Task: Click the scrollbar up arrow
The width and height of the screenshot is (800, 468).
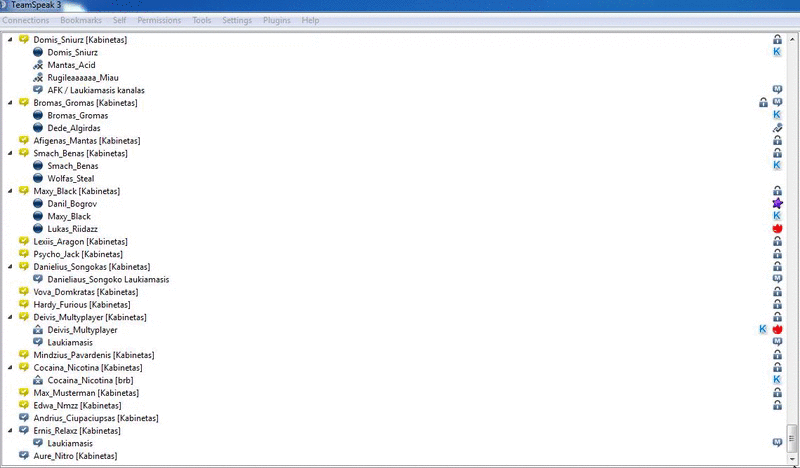Action: [792, 39]
